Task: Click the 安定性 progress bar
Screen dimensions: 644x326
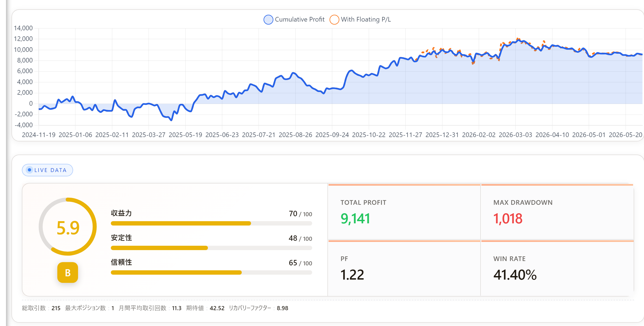Action: click(x=211, y=248)
